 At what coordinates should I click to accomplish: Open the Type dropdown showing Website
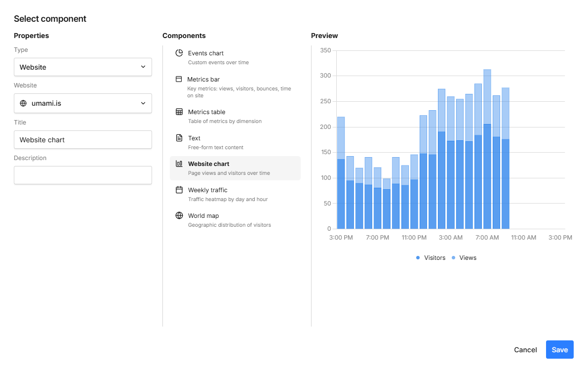tap(82, 67)
